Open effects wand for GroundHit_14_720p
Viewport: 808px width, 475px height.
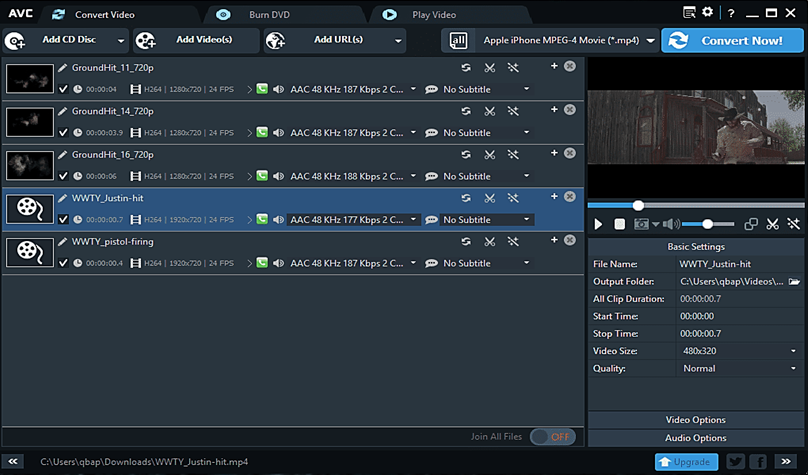(513, 111)
